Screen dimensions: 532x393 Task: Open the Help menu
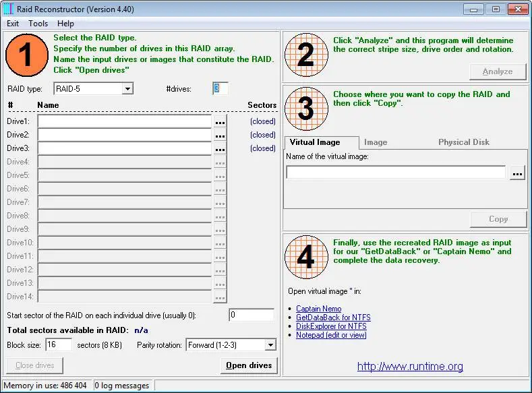pyautogui.click(x=65, y=24)
